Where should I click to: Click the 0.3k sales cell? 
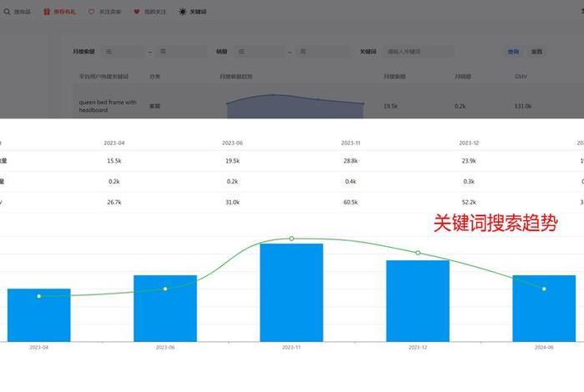pos(469,182)
